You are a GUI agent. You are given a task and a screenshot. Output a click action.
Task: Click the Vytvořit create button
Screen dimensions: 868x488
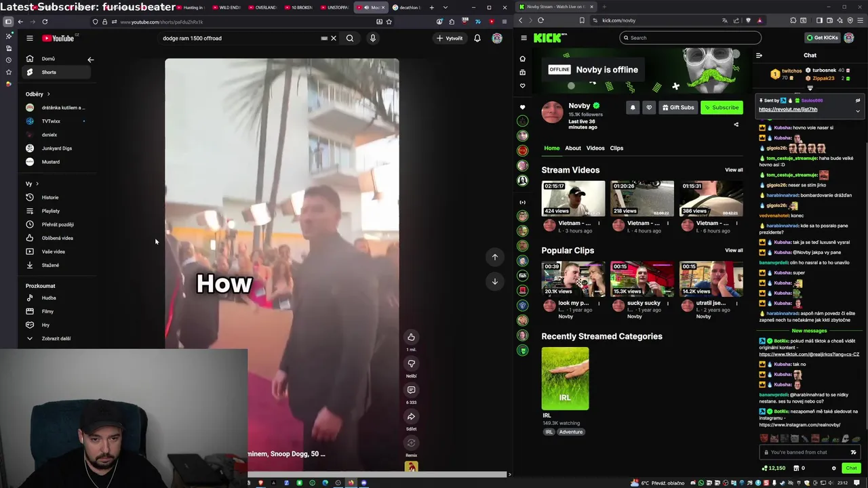point(450,38)
